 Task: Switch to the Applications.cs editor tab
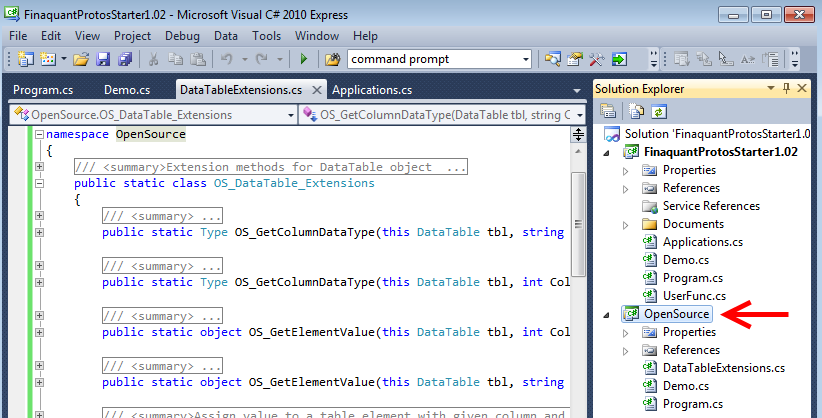[x=372, y=90]
